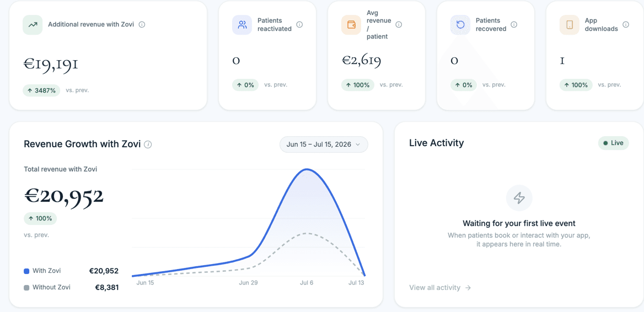Click the Jun 15 axis label
This screenshot has height=312, width=644.
[x=144, y=283]
